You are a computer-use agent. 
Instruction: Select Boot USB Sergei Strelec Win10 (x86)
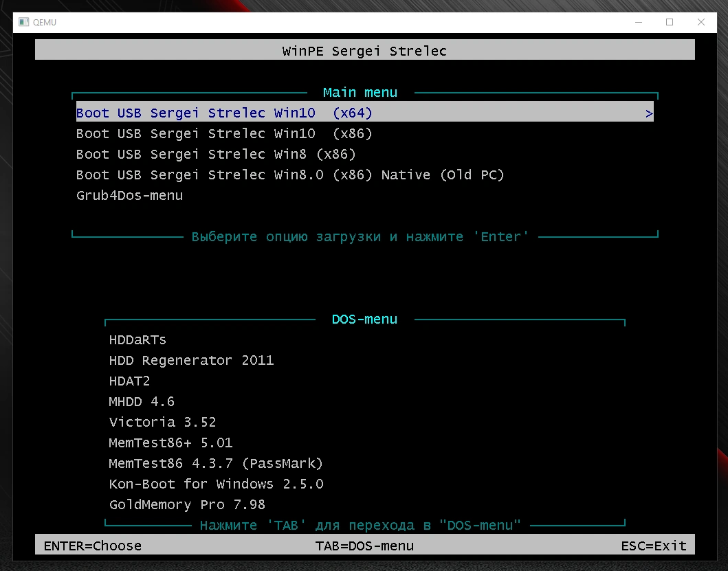(224, 134)
